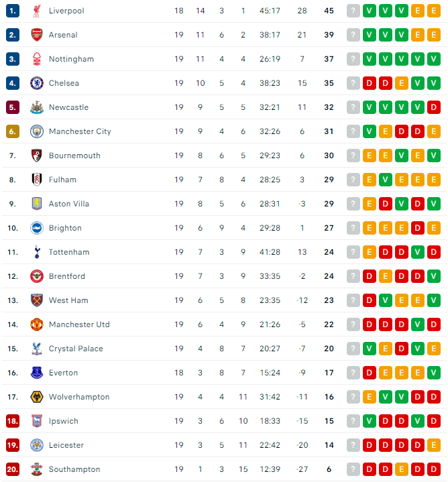Click the Manchester Utd crest
The height and width of the screenshot is (482, 448).
(x=37, y=324)
